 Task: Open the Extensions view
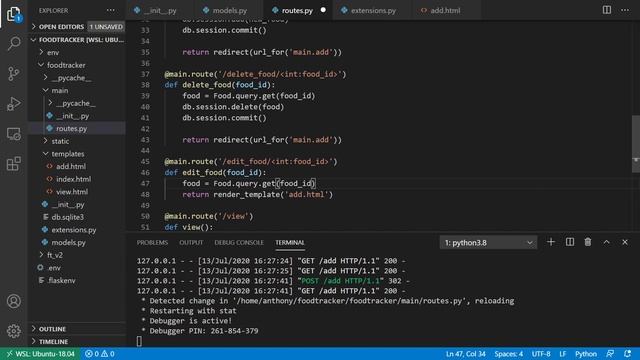(14, 164)
